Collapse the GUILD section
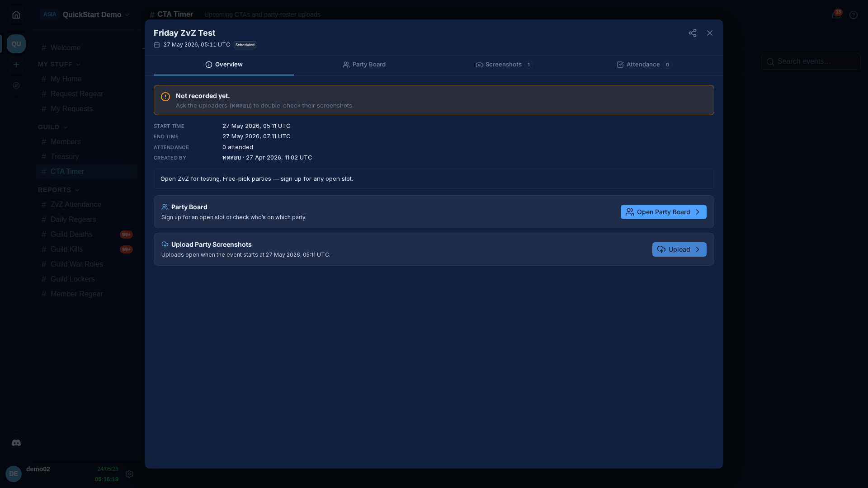Image resolution: width=868 pixels, height=488 pixels. pyautogui.click(x=52, y=127)
